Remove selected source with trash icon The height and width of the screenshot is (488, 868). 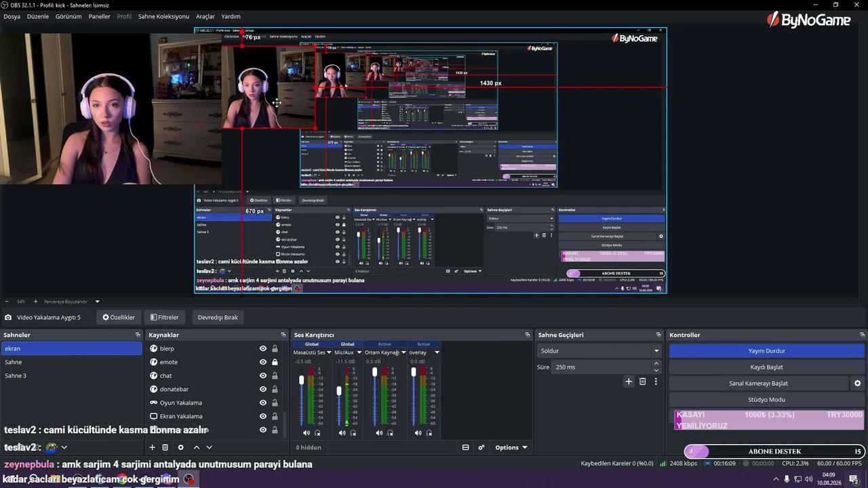tap(165, 447)
